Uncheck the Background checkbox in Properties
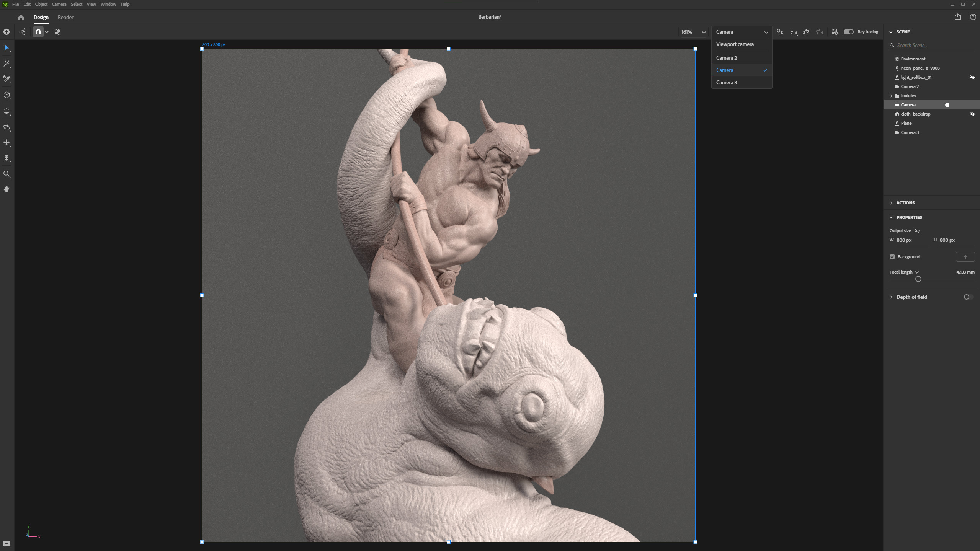This screenshot has height=551, width=980. (892, 257)
